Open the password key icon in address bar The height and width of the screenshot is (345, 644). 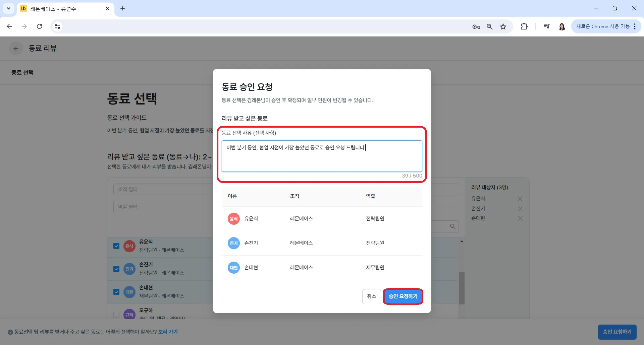(x=476, y=27)
